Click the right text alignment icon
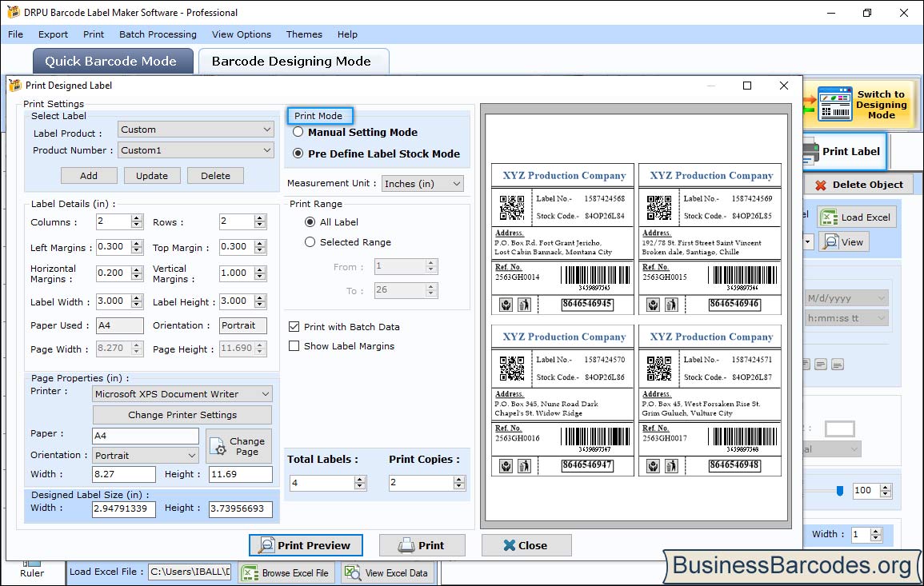Screen dimensions: 924x586 (838, 365)
